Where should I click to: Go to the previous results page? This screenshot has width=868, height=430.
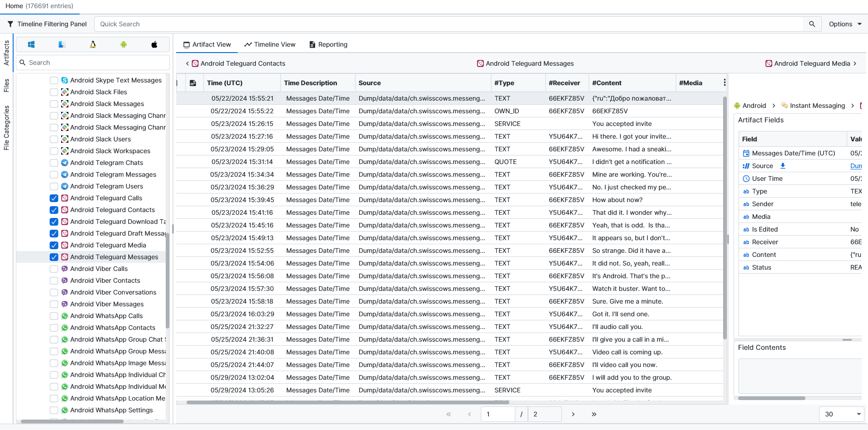470,414
